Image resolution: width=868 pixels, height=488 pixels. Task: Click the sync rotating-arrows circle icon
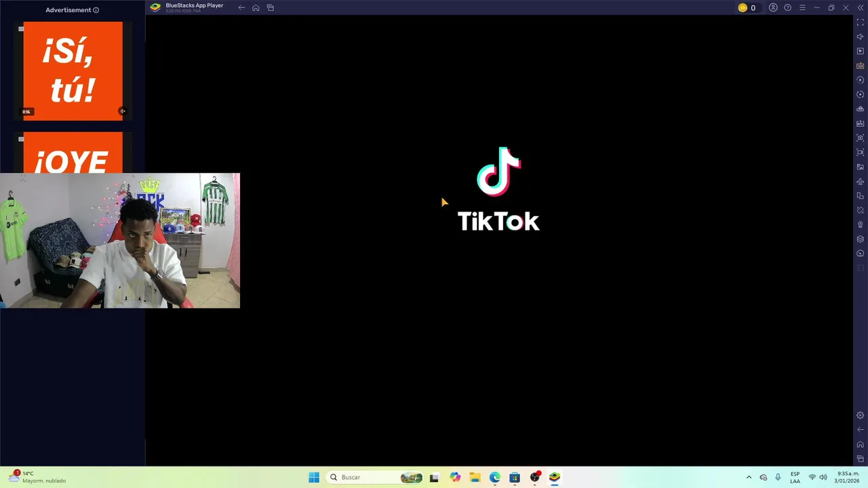[x=861, y=95]
